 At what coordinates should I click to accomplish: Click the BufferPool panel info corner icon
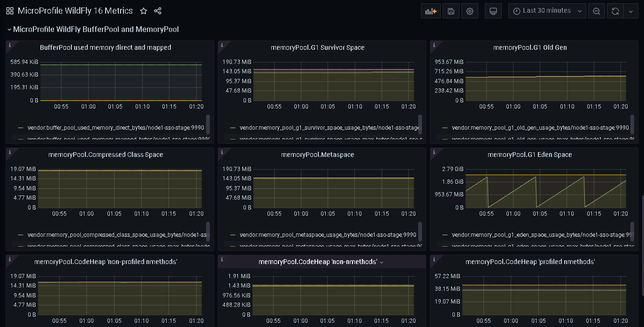coord(10,45)
